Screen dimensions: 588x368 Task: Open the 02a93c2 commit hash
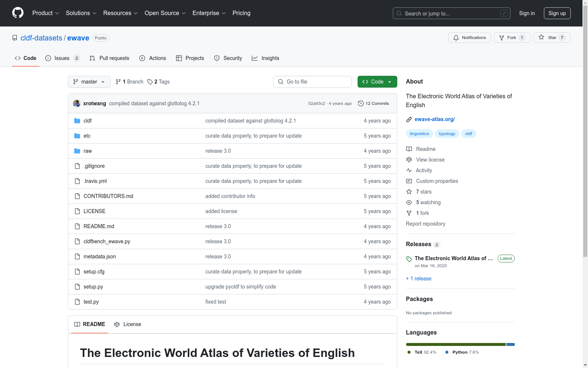(x=316, y=103)
